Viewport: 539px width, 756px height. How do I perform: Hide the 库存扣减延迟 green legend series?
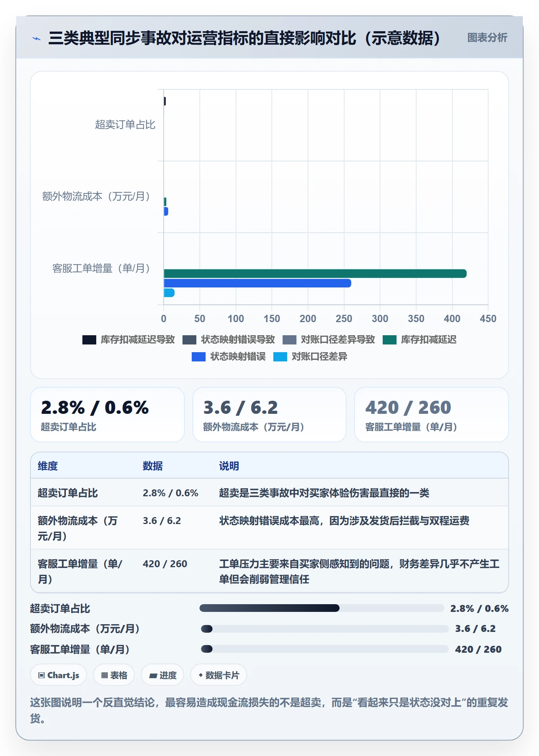[x=420, y=340]
